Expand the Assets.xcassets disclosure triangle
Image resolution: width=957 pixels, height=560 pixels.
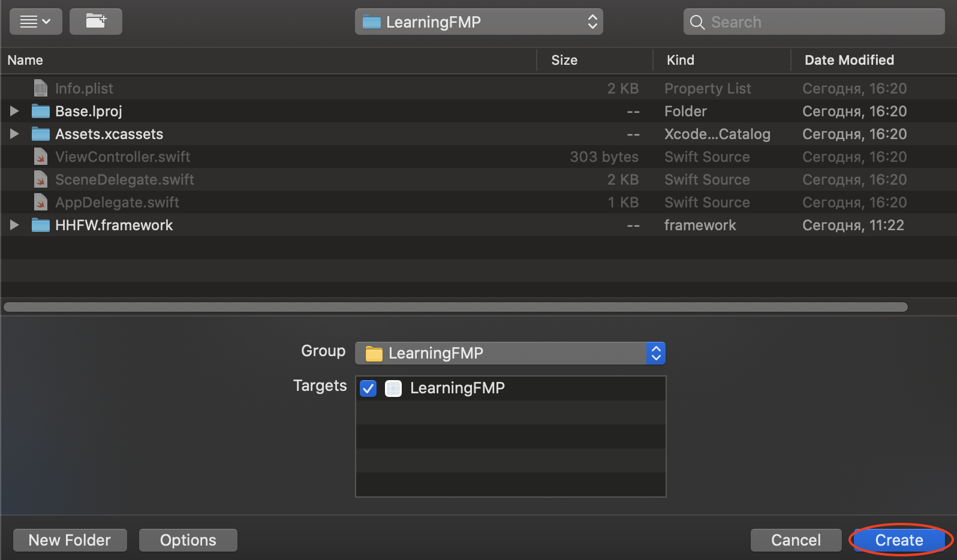pyautogui.click(x=14, y=134)
